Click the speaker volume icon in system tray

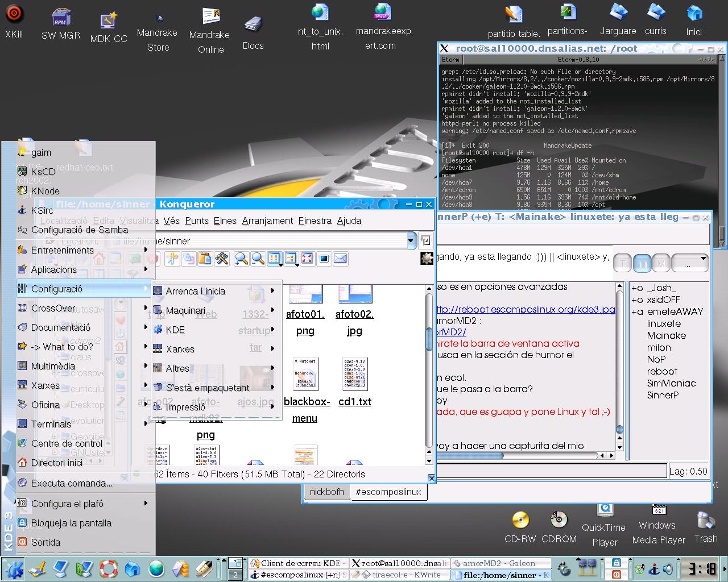pyautogui.click(x=668, y=569)
